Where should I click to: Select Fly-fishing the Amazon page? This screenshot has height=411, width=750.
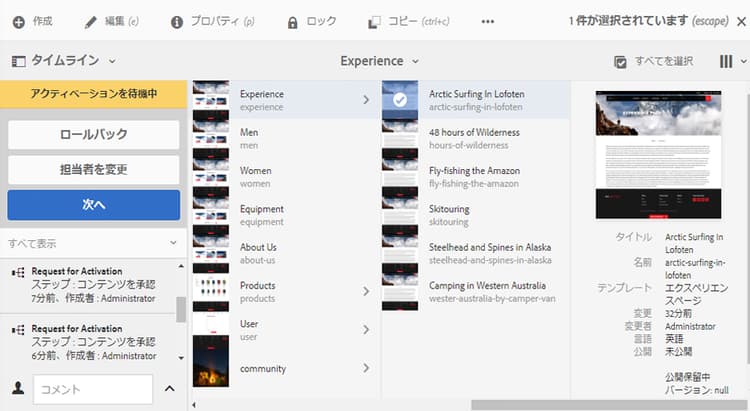[x=476, y=176]
